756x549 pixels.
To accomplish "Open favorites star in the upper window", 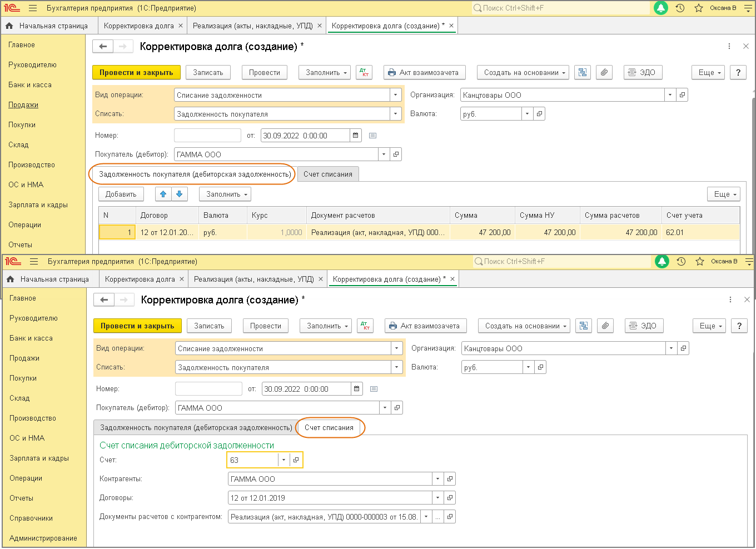I will pos(699,8).
